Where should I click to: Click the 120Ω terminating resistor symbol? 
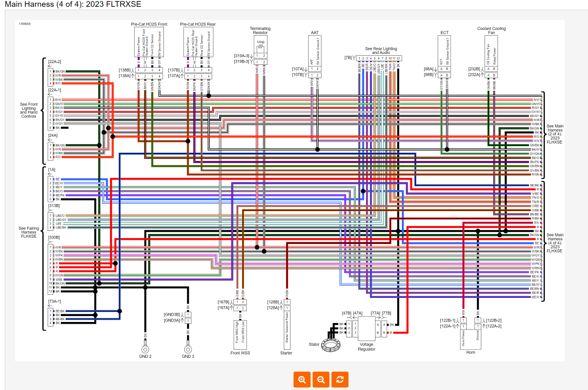coord(261,46)
